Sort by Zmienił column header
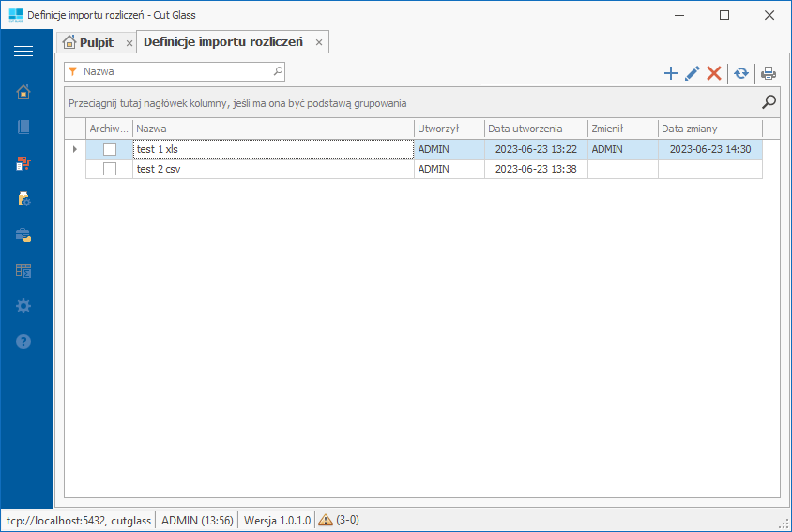This screenshot has width=792, height=532. pos(623,129)
